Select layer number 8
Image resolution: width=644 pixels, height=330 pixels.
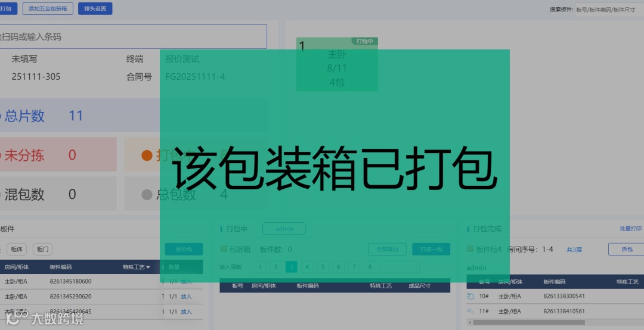click(x=370, y=267)
